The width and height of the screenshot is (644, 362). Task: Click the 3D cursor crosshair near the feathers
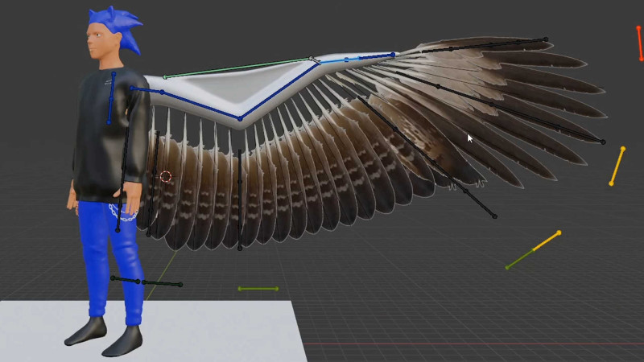pyautogui.click(x=166, y=176)
